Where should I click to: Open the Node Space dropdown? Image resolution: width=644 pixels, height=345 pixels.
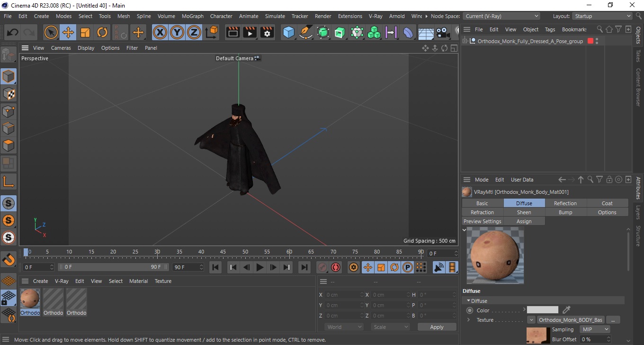[x=501, y=16]
